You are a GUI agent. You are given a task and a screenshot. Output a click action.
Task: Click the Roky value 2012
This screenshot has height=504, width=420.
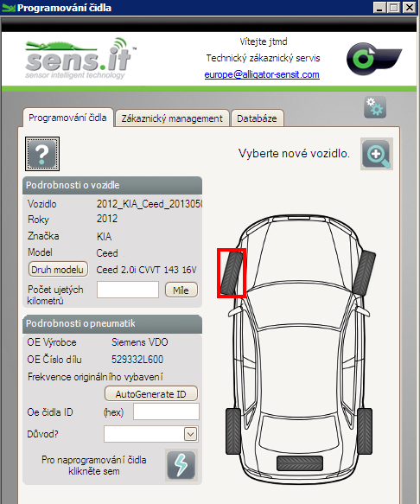(107, 219)
